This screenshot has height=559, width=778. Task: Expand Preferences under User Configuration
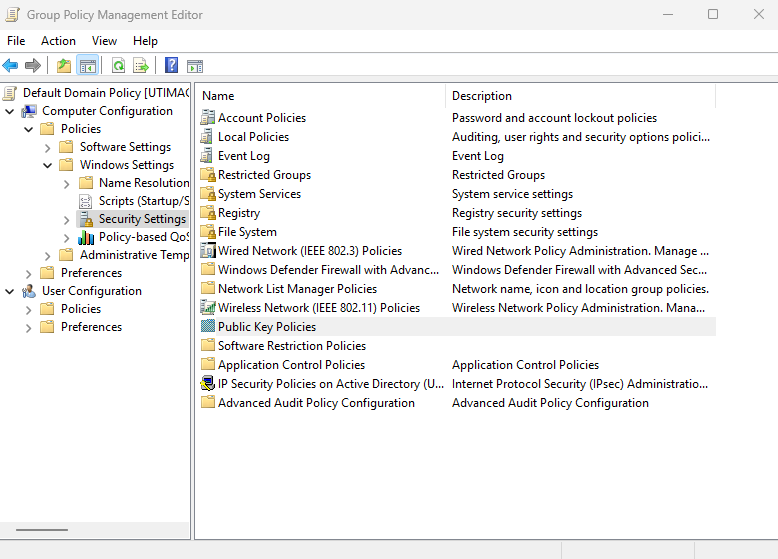pos(28,327)
